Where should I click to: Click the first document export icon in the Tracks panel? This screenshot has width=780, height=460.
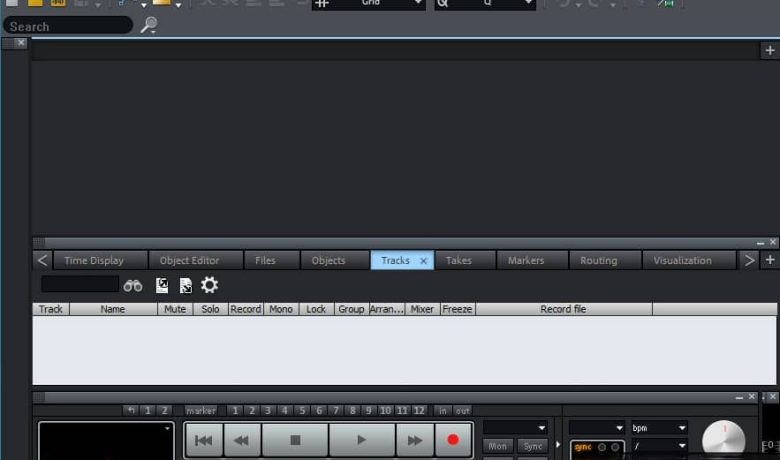pyautogui.click(x=162, y=285)
